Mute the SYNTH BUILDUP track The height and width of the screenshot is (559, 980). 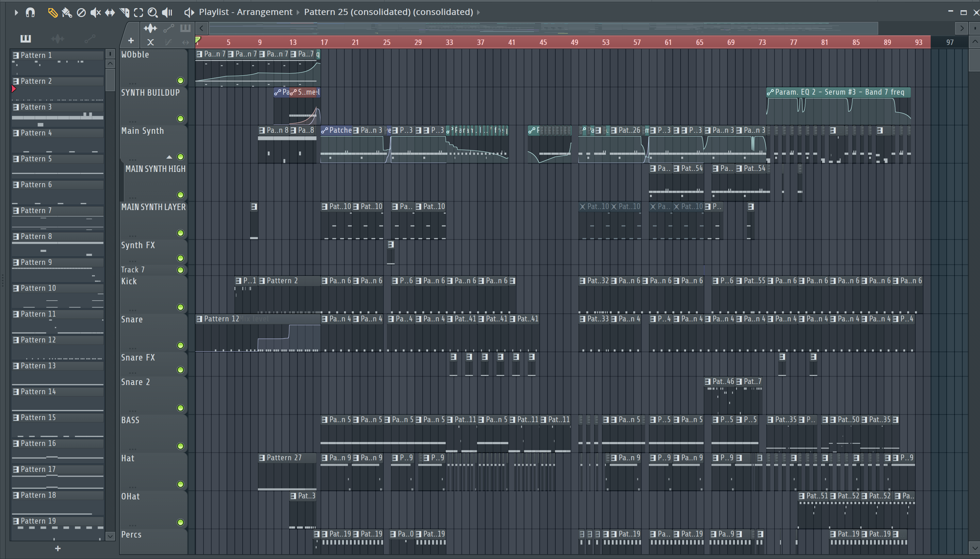[x=180, y=118]
